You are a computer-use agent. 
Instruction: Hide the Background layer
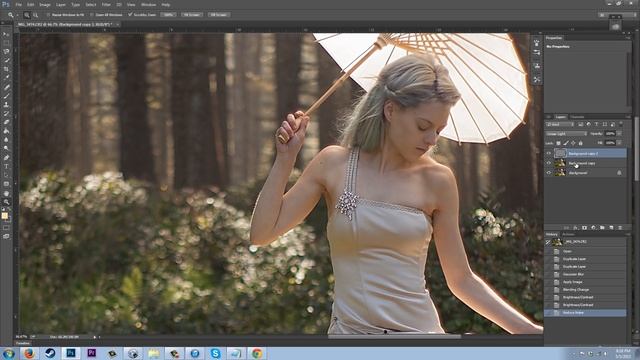[549, 173]
